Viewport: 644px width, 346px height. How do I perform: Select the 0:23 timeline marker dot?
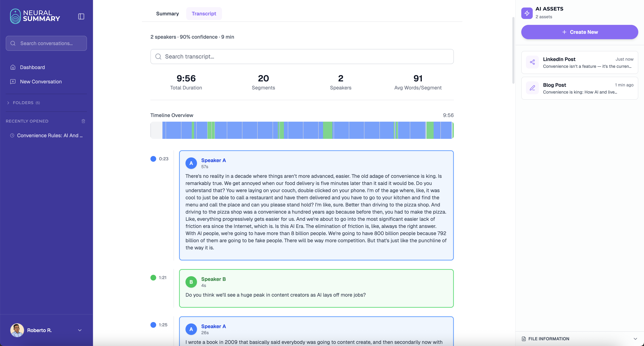[x=153, y=159]
